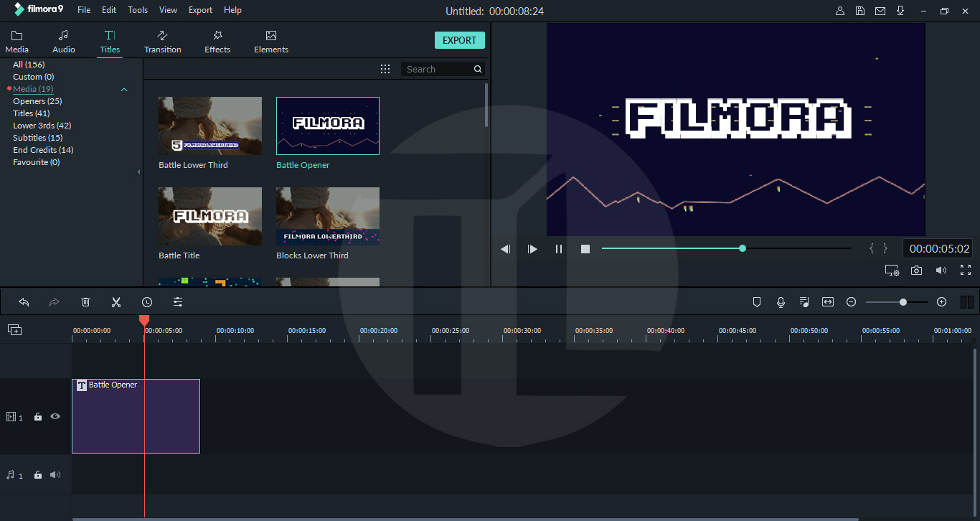Change thumbnail grid view size

(x=385, y=69)
